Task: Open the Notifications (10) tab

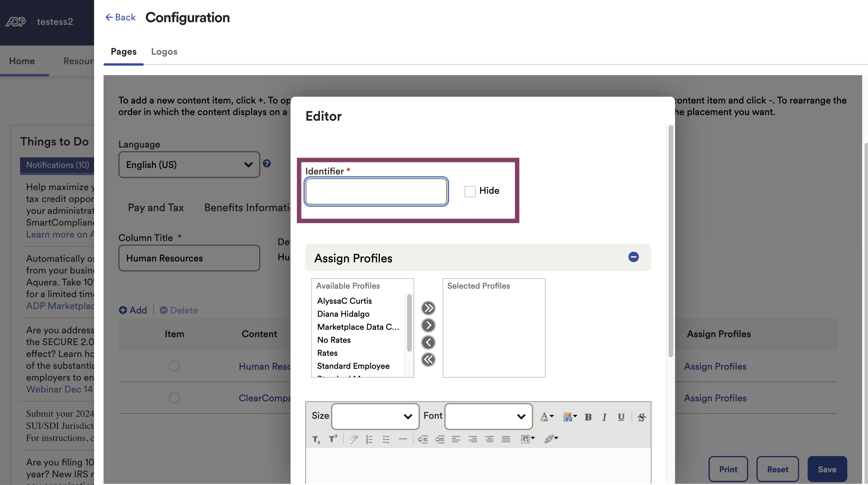Action: (x=57, y=165)
